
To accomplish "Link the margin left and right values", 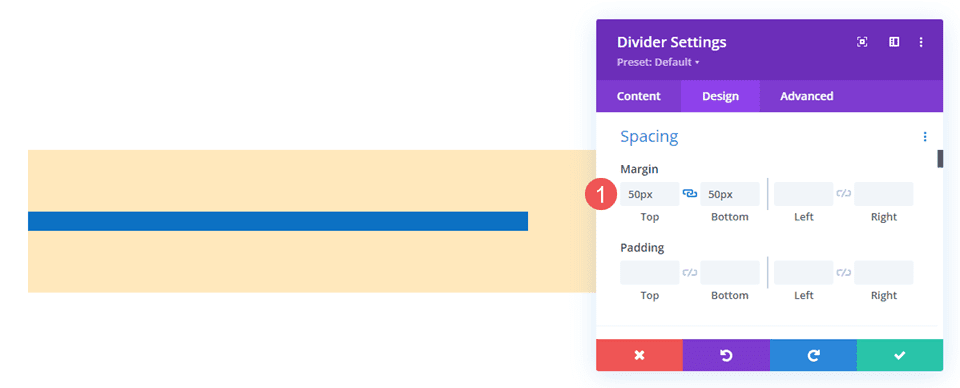I will click(x=844, y=194).
